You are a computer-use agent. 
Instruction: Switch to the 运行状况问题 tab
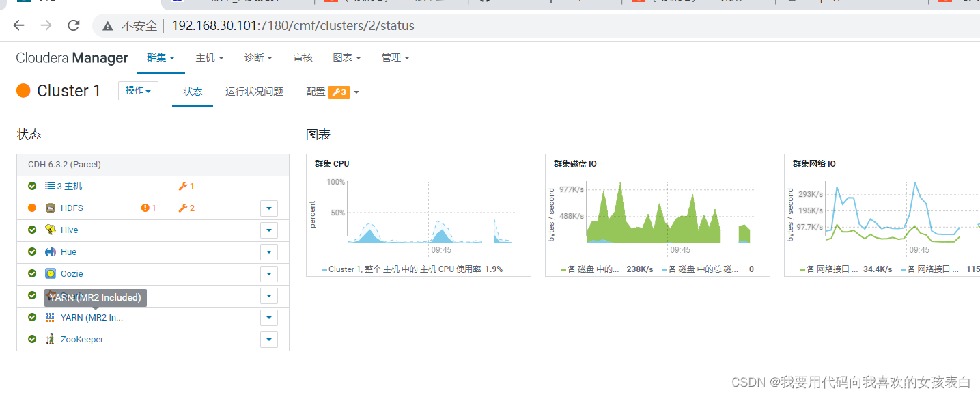tap(254, 92)
